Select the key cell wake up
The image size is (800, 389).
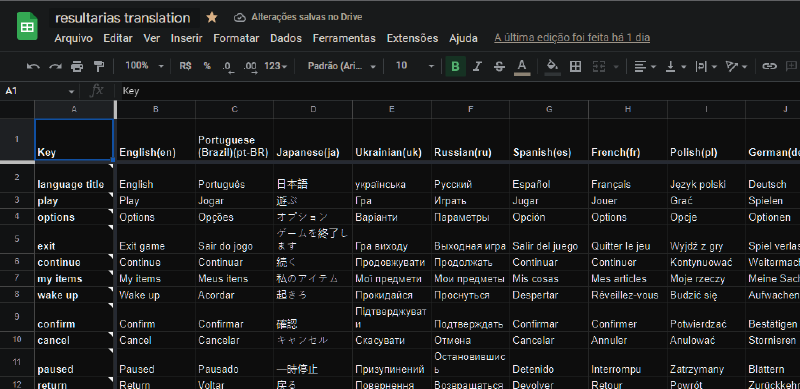click(x=74, y=295)
